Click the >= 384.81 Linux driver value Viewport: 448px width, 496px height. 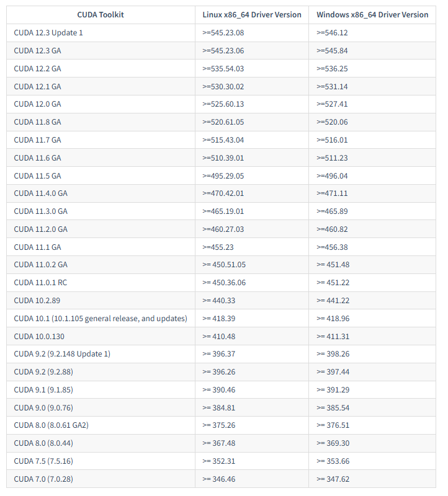[219, 408]
